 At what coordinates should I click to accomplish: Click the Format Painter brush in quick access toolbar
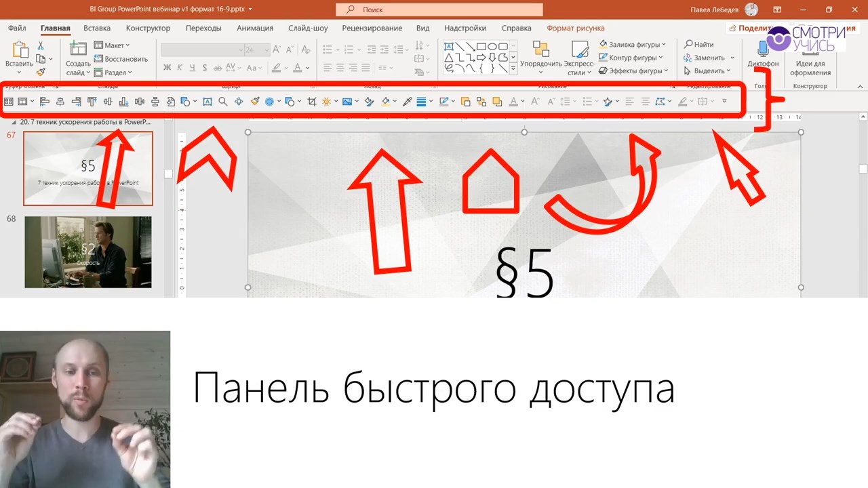pyautogui.click(x=255, y=102)
